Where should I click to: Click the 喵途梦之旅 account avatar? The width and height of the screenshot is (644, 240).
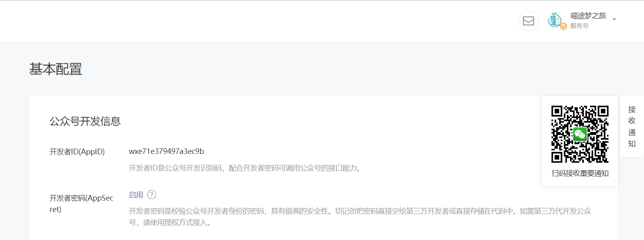tap(555, 20)
